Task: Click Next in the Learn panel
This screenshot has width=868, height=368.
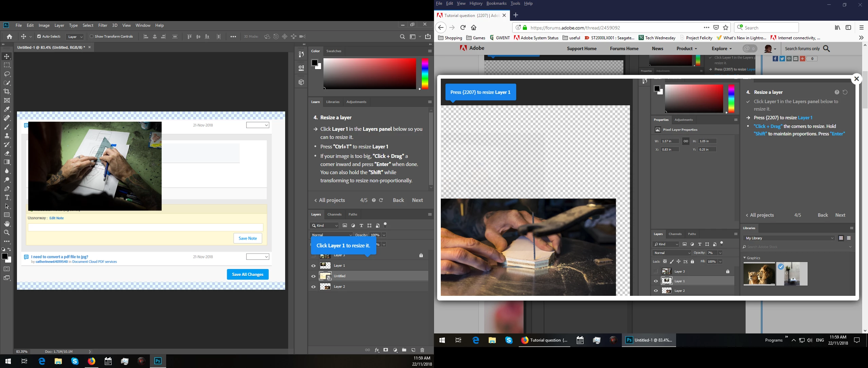Action: pos(417,200)
